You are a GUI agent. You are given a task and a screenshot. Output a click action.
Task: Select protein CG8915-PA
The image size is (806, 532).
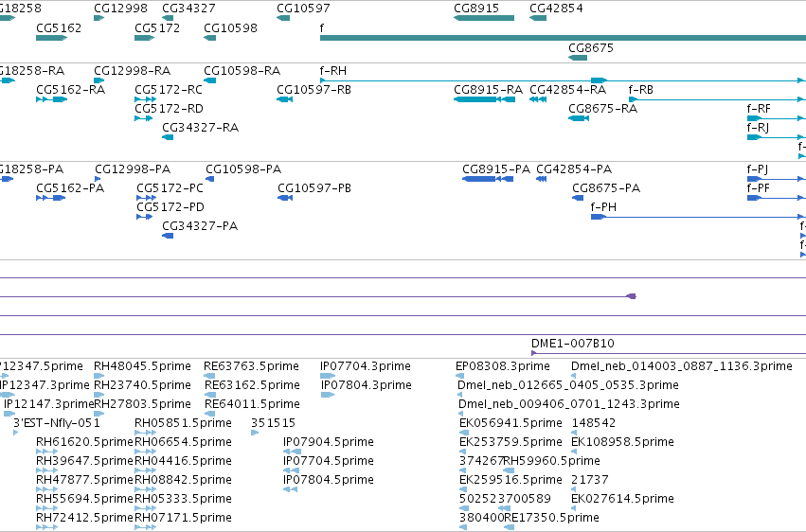click(x=488, y=179)
